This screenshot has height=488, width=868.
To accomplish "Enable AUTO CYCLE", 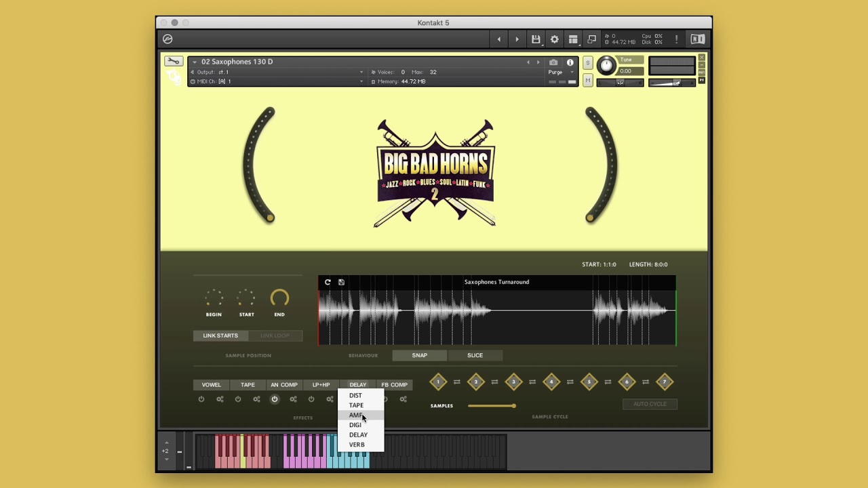I will (650, 404).
